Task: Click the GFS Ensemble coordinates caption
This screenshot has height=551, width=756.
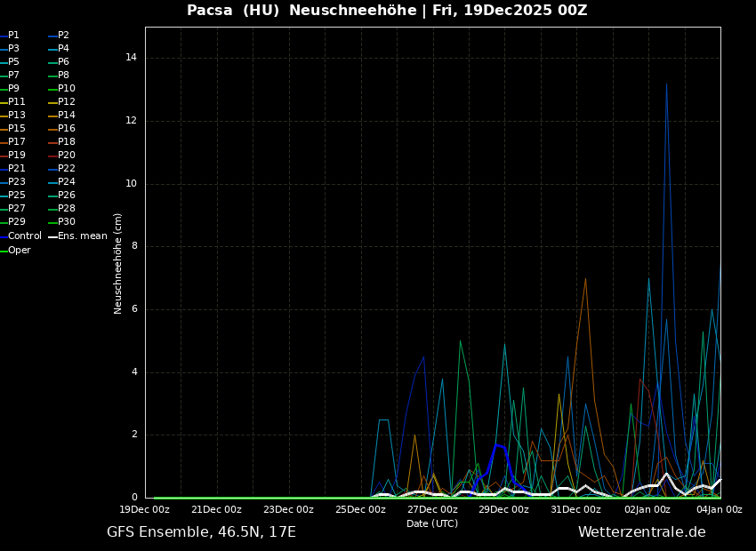Action: coord(201,532)
